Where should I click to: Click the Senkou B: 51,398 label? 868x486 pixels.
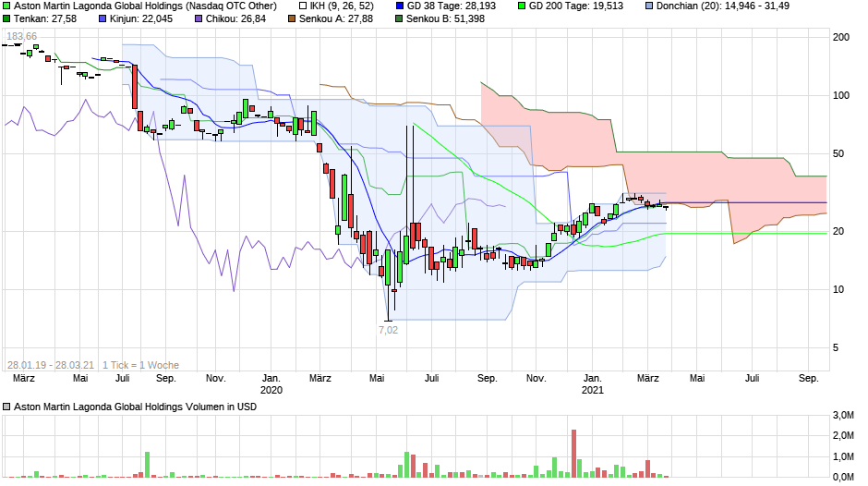(446, 18)
